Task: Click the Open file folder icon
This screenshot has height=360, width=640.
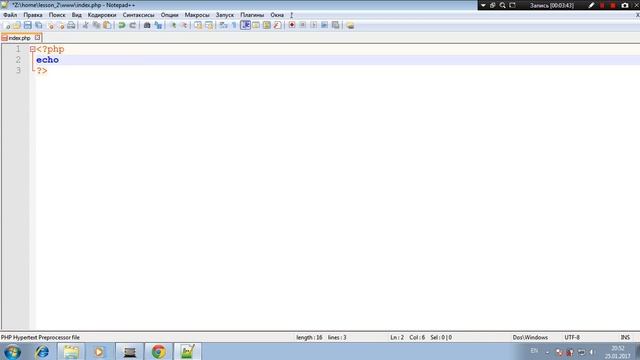Action: pos(17,25)
